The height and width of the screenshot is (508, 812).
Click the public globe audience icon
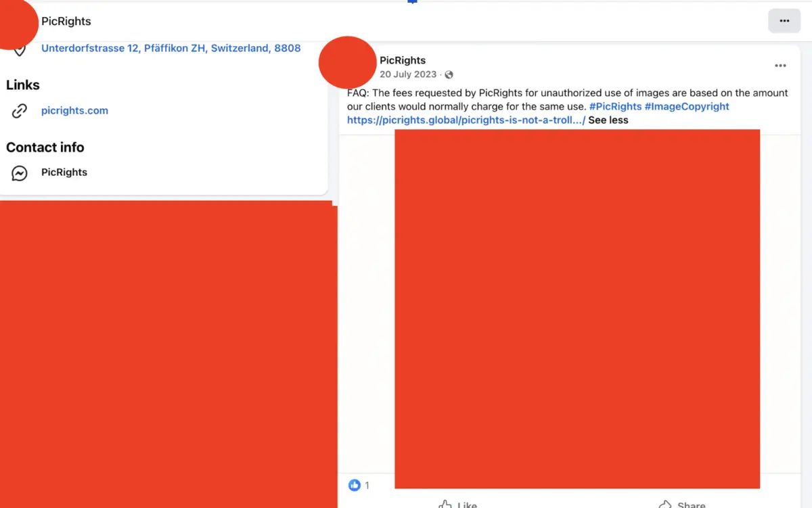pos(449,74)
